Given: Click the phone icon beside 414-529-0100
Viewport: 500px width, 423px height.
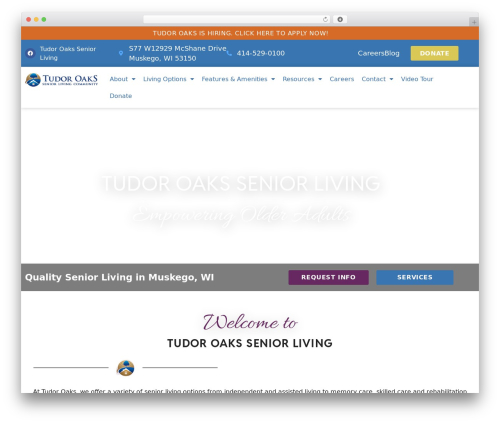Looking at the screenshot, I should click(x=229, y=53).
